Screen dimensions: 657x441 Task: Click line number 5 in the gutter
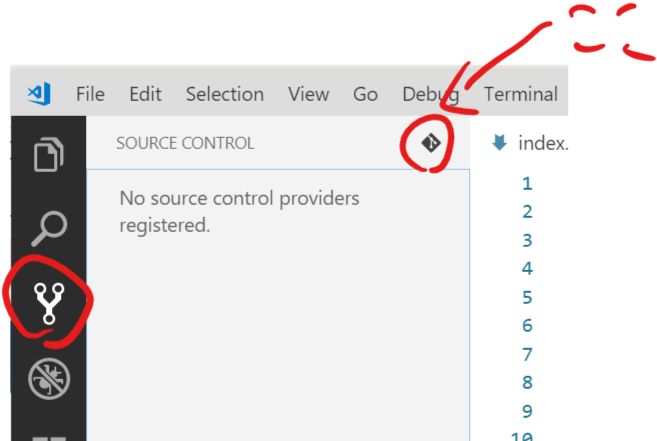pos(527,297)
